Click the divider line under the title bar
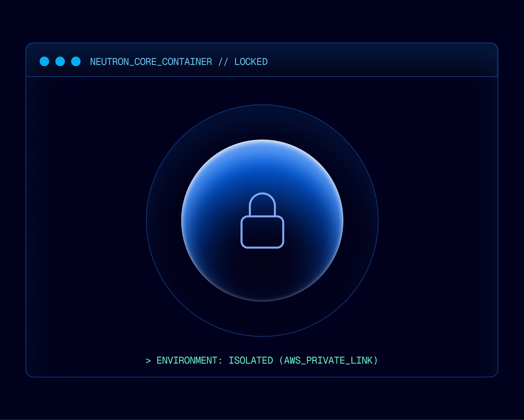This screenshot has height=420, width=524. point(262,77)
